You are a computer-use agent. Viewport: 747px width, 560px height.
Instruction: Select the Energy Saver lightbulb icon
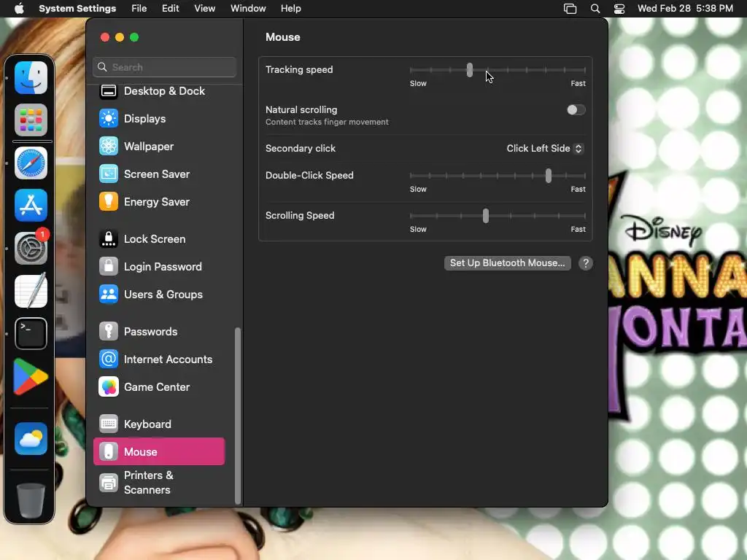(x=109, y=201)
